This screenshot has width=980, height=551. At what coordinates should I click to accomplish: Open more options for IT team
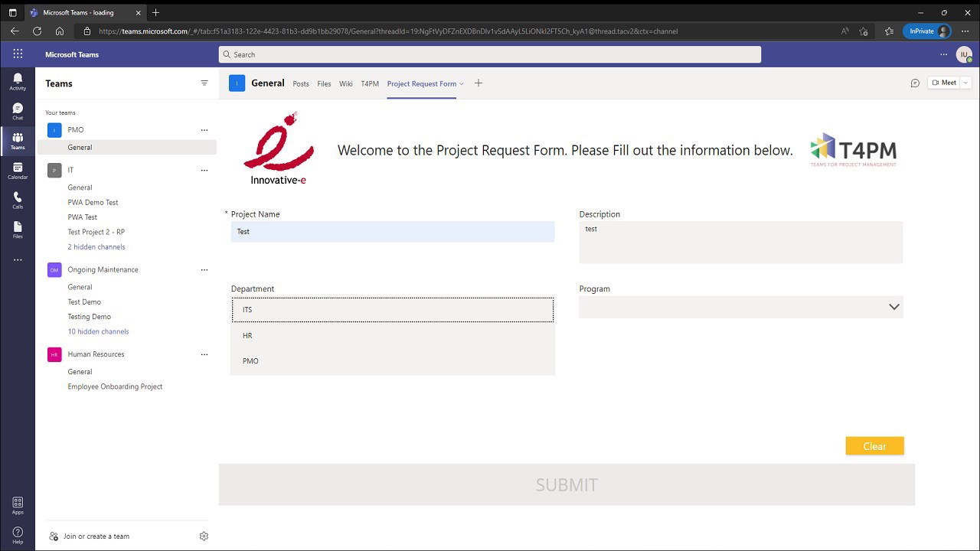(x=204, y=170)
